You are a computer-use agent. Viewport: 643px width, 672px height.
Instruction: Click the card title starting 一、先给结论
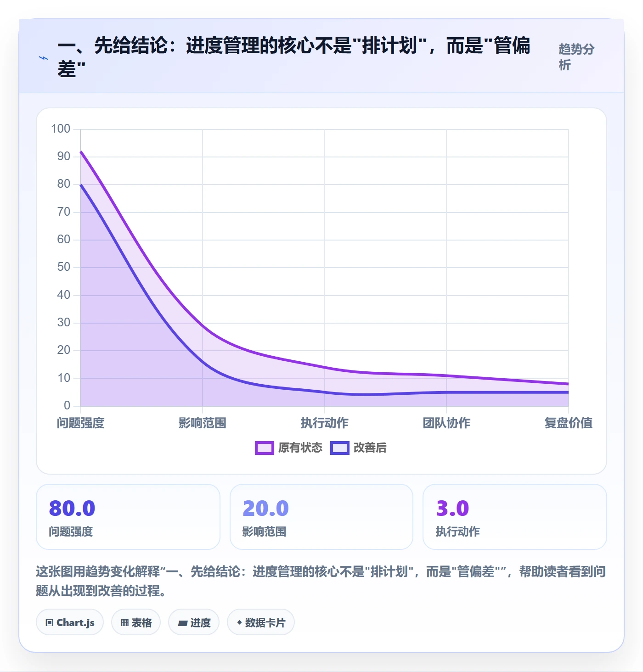point(294,57)
